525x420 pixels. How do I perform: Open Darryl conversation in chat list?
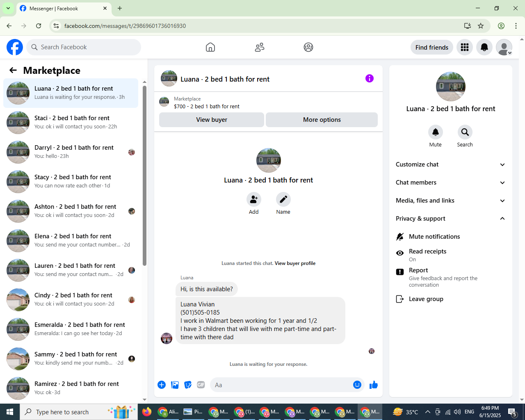71,152
